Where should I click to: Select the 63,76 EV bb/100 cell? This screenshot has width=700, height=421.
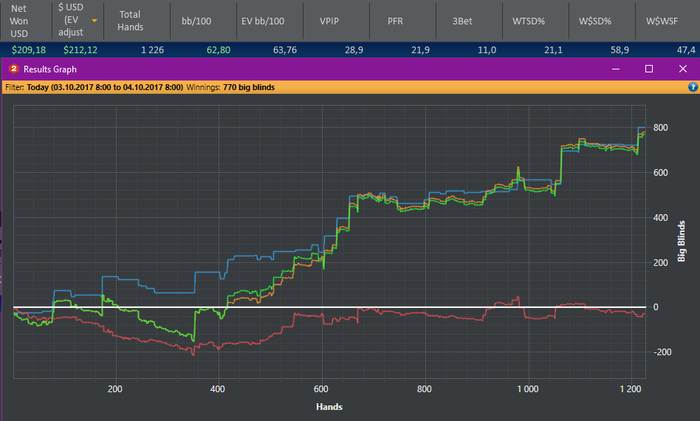click(285, 50)
